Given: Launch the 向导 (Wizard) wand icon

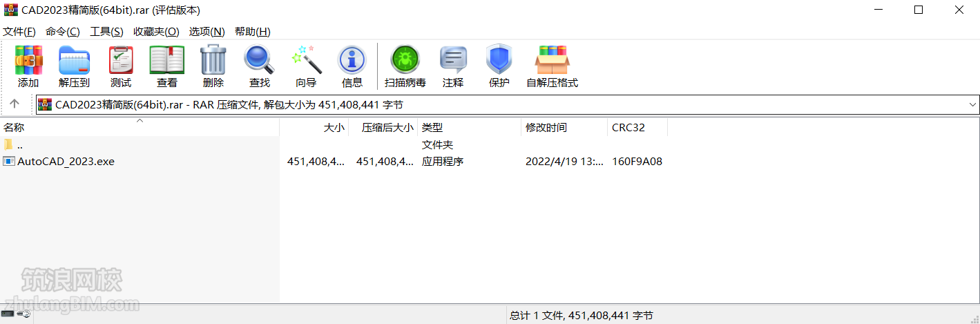Looking at the screenshot, I should [x=306, y=61].
